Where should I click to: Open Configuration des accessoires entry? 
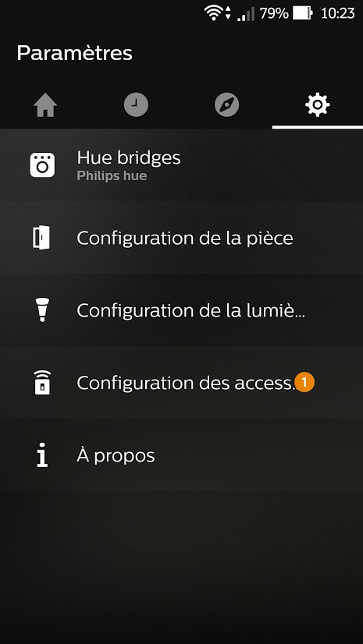coord(181,383)
